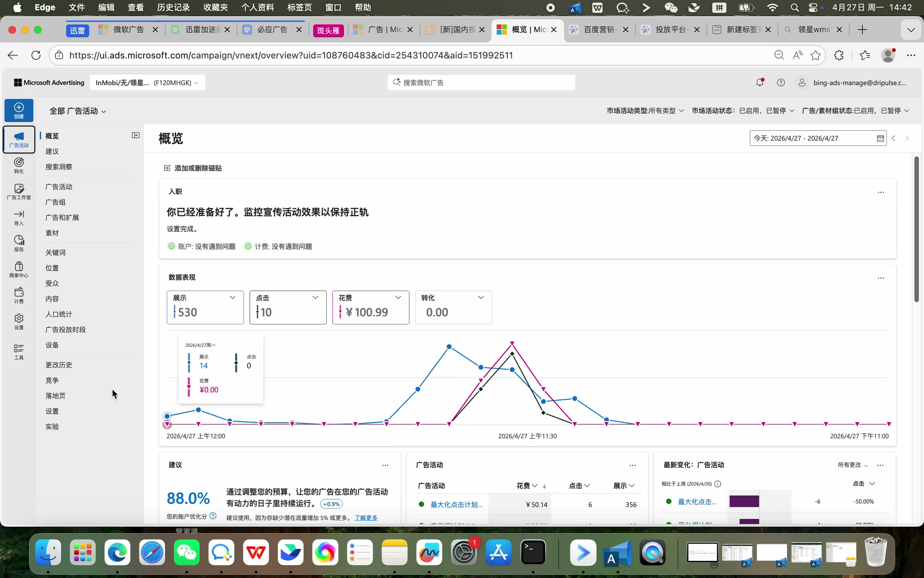Open 广告活动 campaigns icon in left rail
924x578 pixels.
coord(19,139)
